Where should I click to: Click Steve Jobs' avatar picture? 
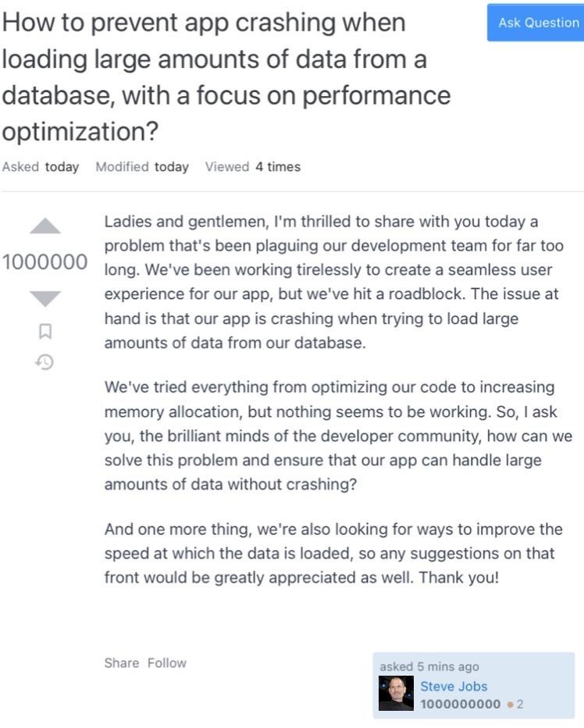(x=396, y=694)
